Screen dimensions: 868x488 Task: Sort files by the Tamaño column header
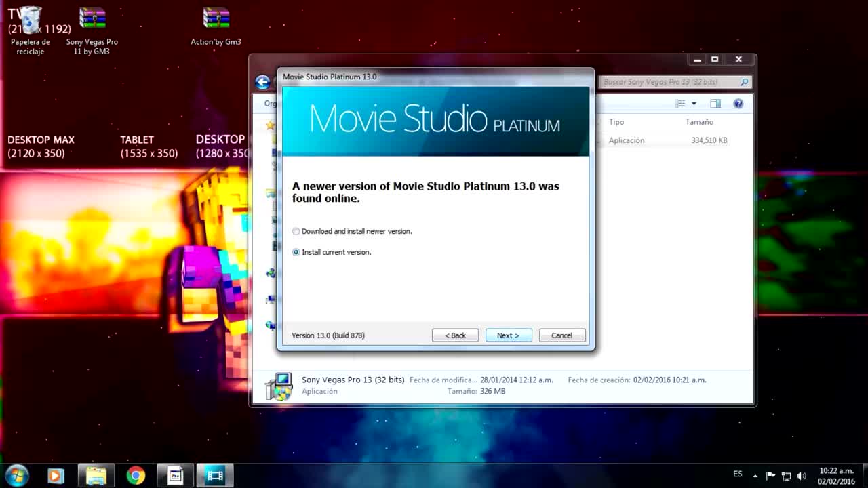click(x=699, y=122)
